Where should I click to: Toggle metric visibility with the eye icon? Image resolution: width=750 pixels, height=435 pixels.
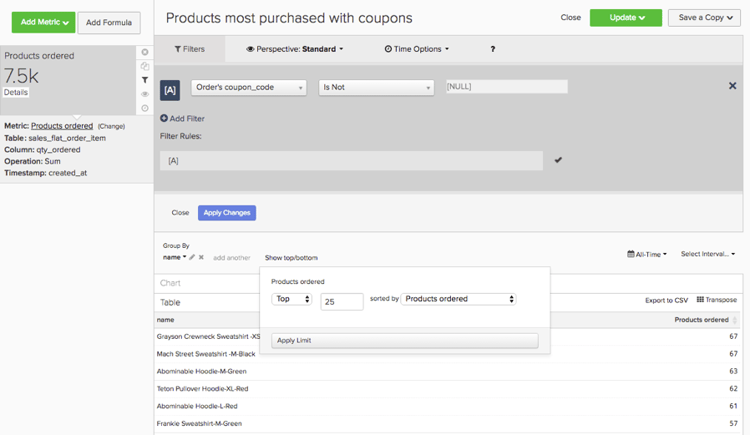click(x=145, y=94)
